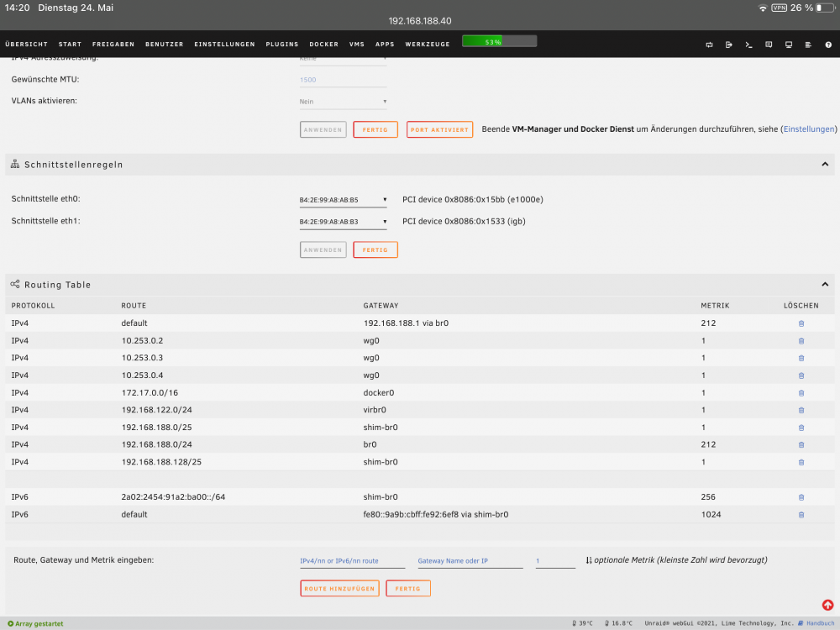The image size is (840, 630).
Task: Click the Schnittstellenregeln network icon
Action: tap(15, 165)
